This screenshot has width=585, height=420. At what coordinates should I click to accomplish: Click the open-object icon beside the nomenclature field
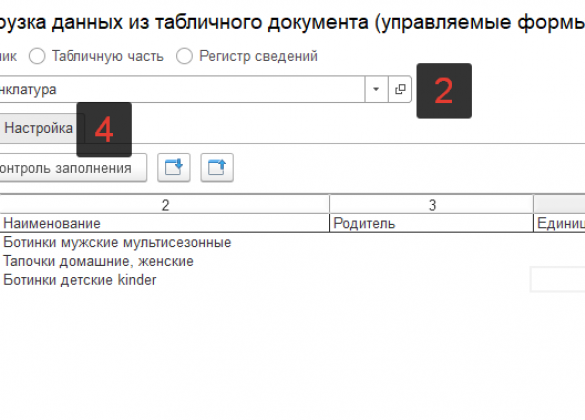pos(400,89)
